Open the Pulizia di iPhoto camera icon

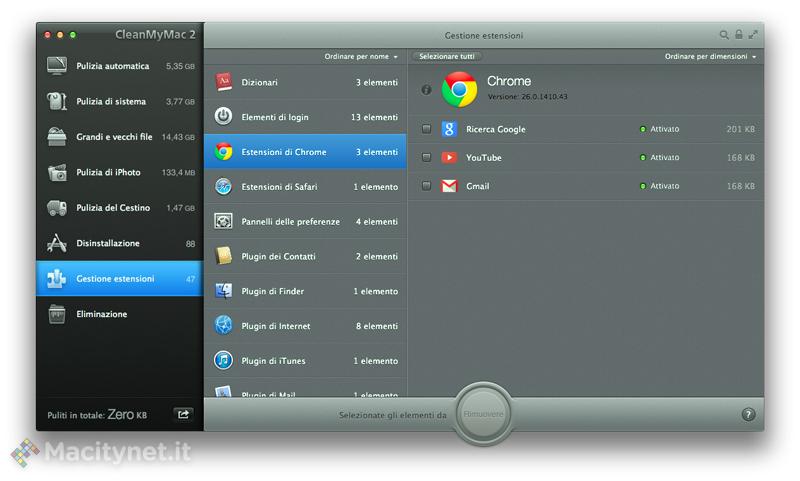(x=57, y=172)
